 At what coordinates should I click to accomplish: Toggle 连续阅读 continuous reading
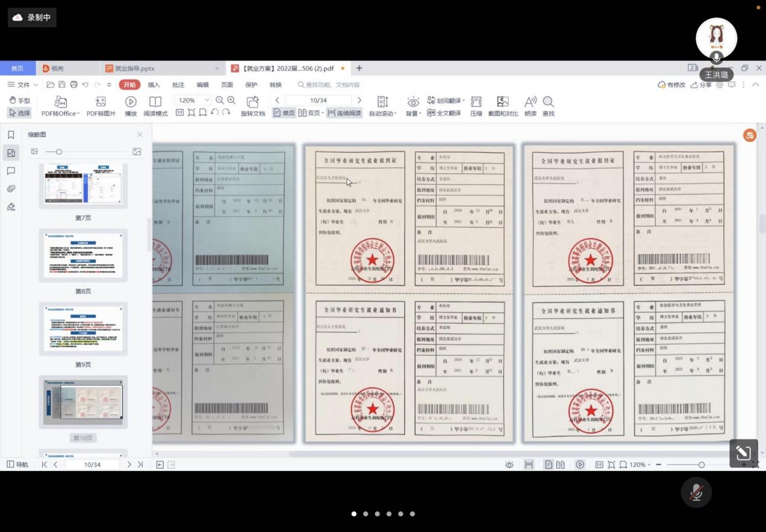(344, 113)
